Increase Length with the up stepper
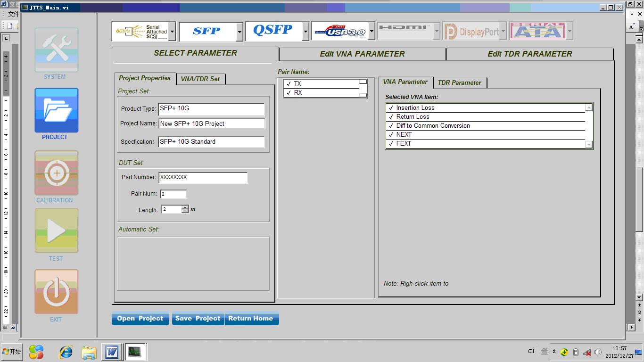 [x=185, y=207]
